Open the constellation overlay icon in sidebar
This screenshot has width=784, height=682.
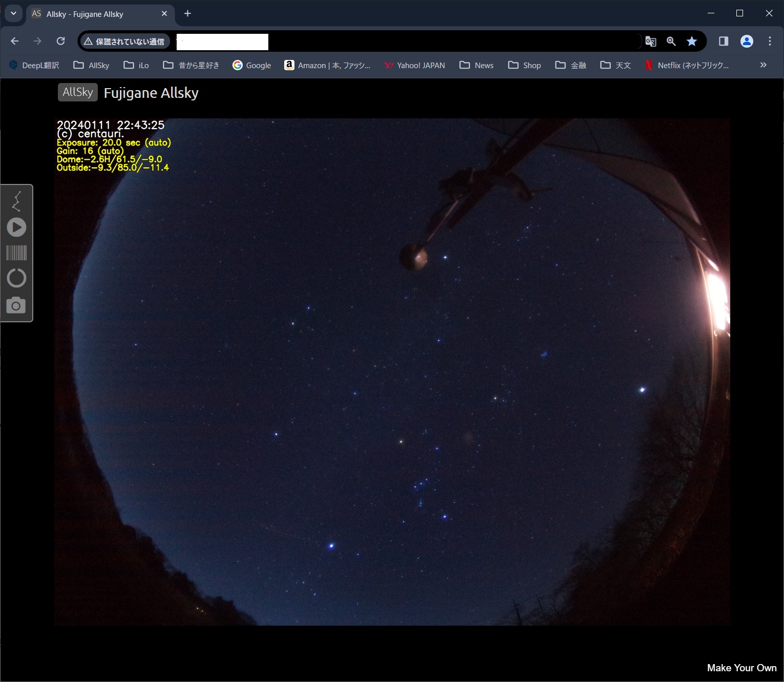[16, 201]
